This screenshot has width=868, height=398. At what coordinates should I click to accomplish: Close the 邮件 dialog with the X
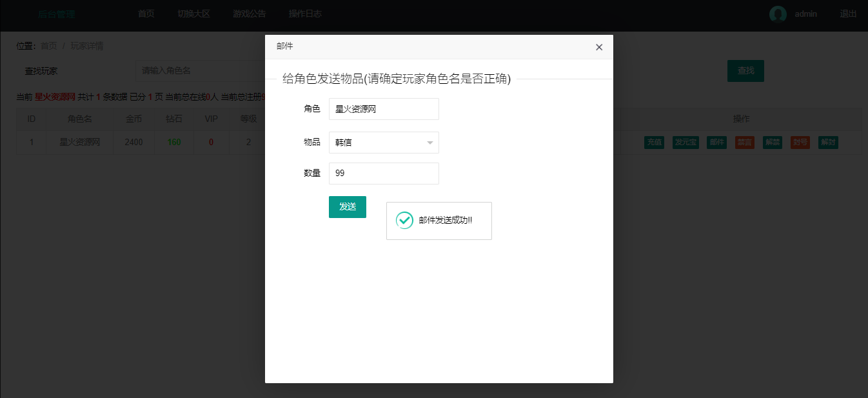[x=599, y=47]
